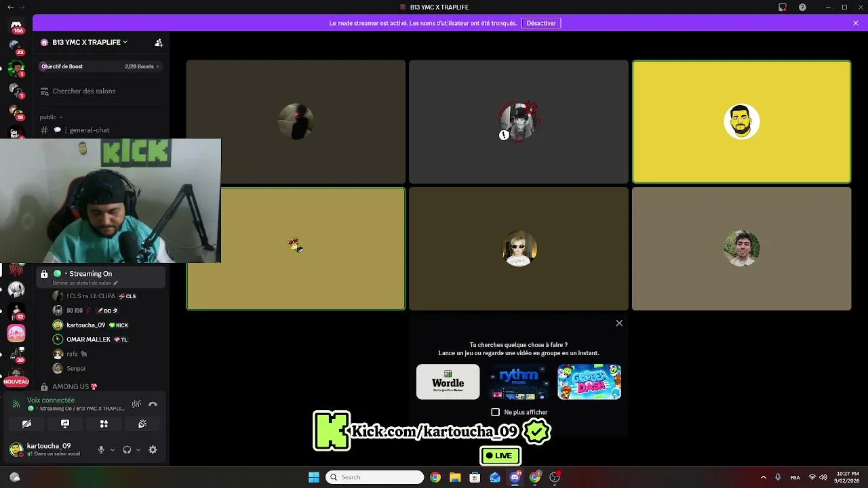Open activities launcher icon in voice panel
Image resolution: width=868 pixels, height=488 pixels.
tap(104, 424)
